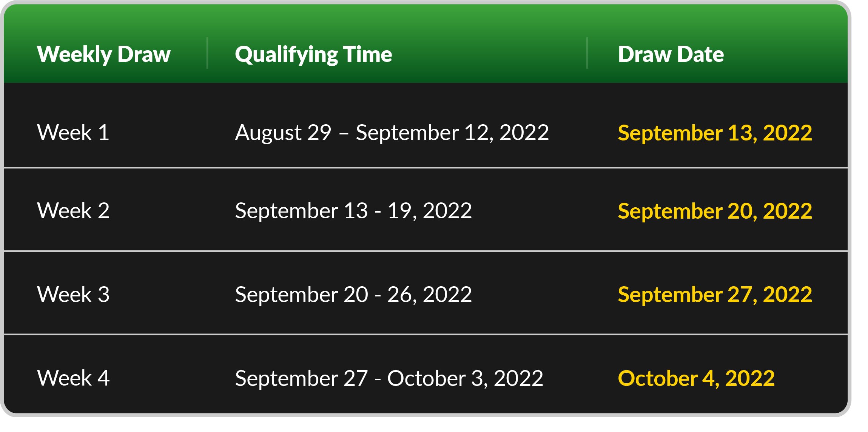Click divider between Qualifying Time and Draw Date
This screenshot has width=868, height=432.
(587, 53)
